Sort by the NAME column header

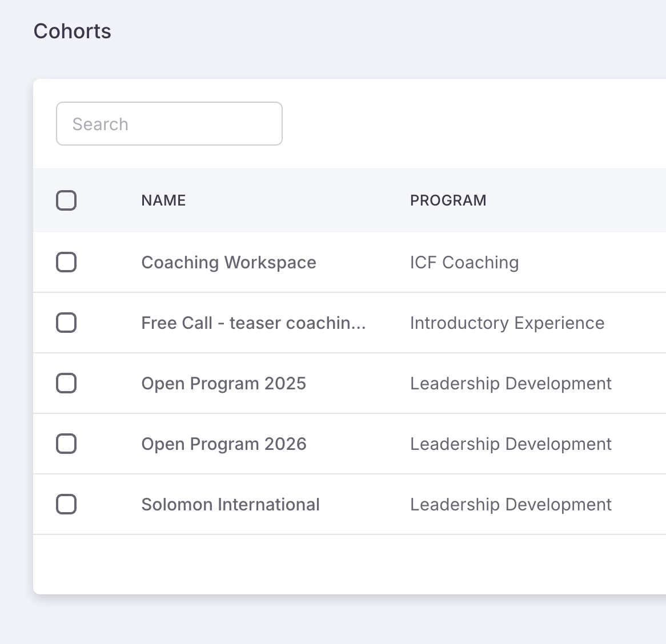pos(163,200)
